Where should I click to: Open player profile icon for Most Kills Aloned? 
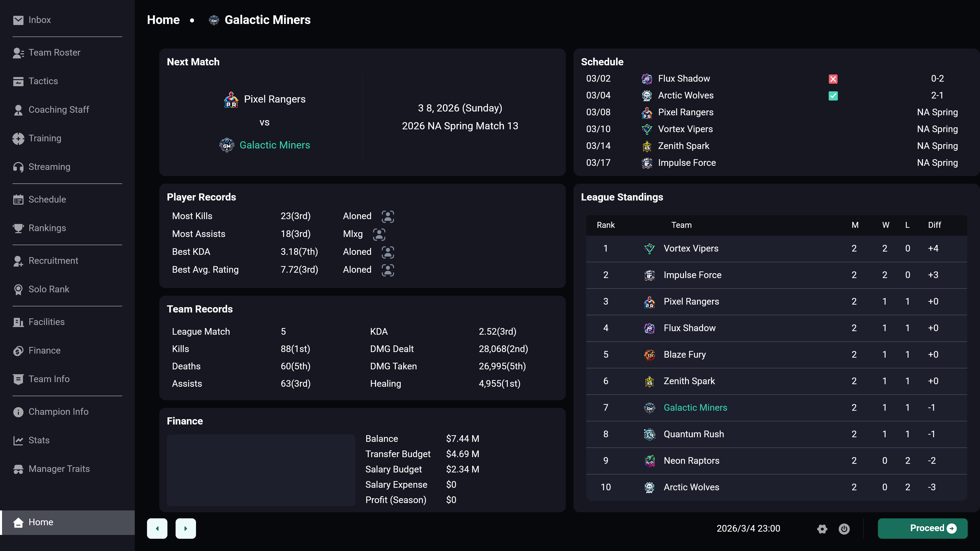388,216
